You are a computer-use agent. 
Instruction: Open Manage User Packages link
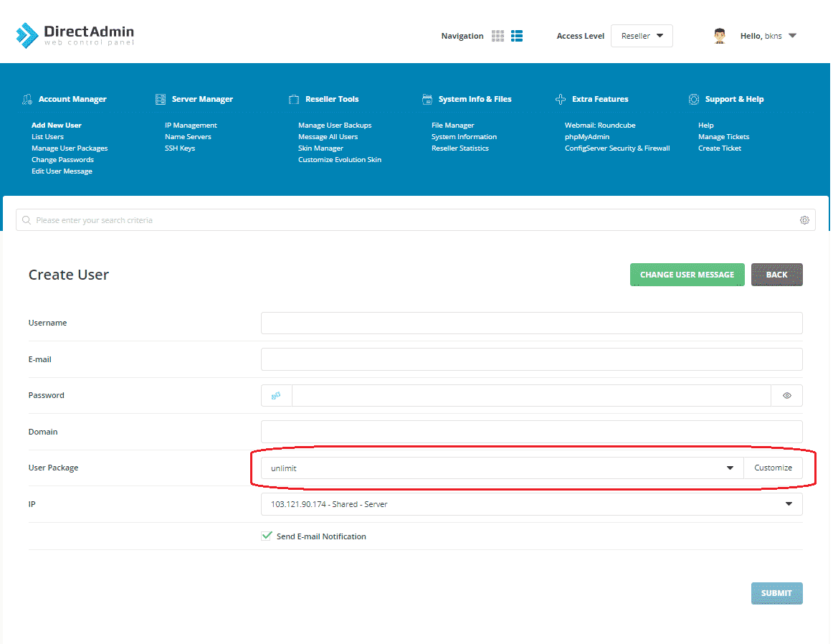click(x=70, y=148)
